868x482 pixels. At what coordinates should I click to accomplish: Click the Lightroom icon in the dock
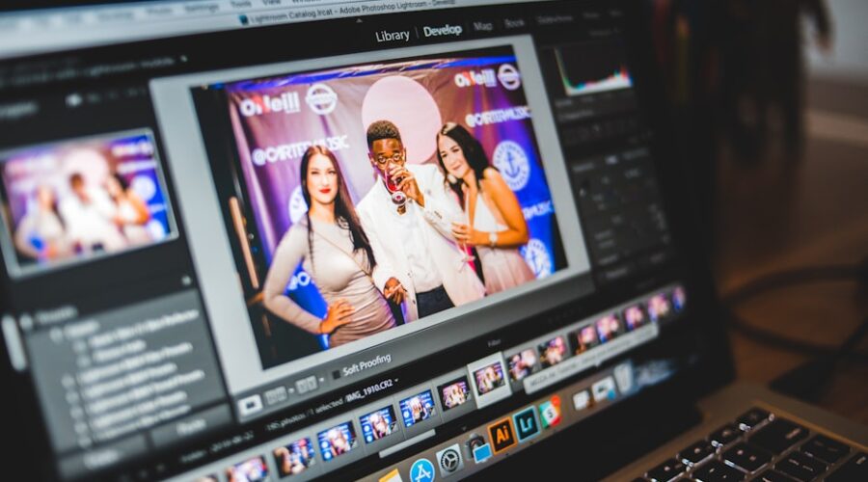(527, 424)
